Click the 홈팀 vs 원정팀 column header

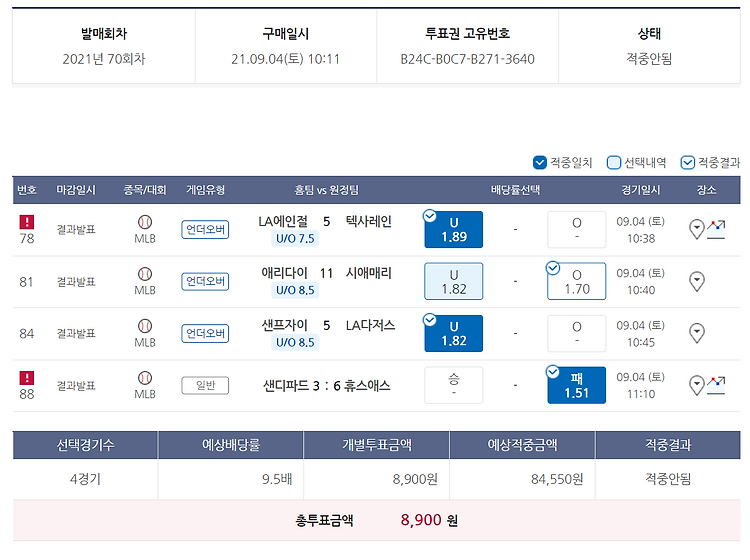326,190
